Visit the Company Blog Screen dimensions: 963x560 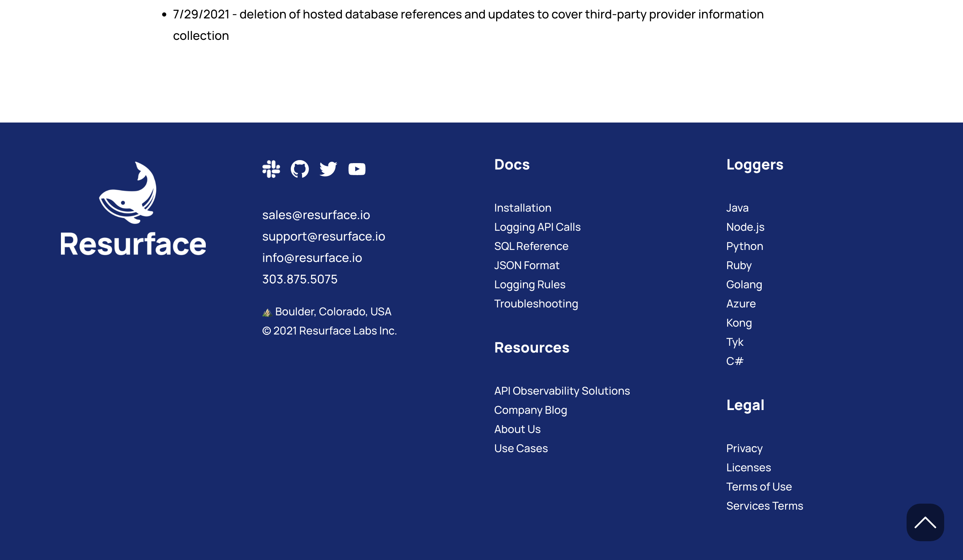pos(530,410)
